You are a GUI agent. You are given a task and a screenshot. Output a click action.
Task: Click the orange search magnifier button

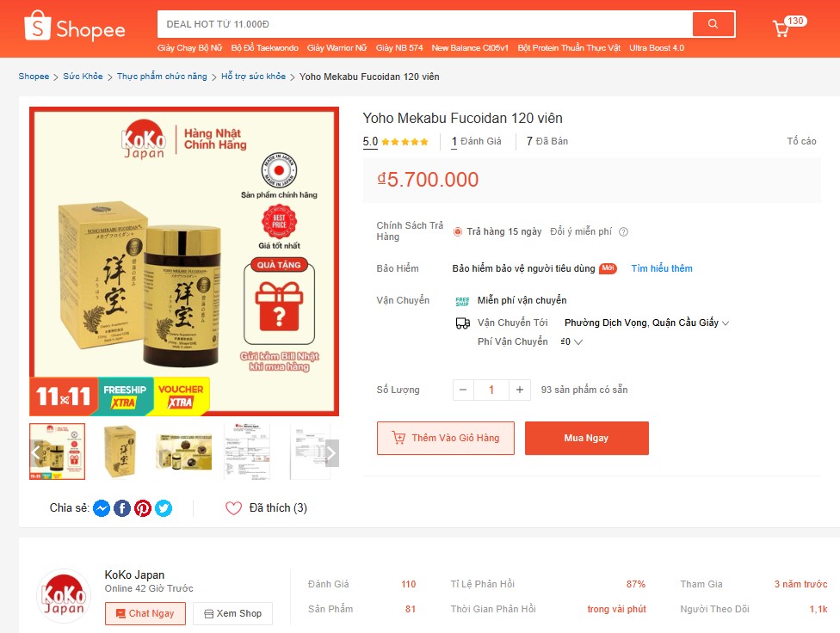tap(713, 23)
